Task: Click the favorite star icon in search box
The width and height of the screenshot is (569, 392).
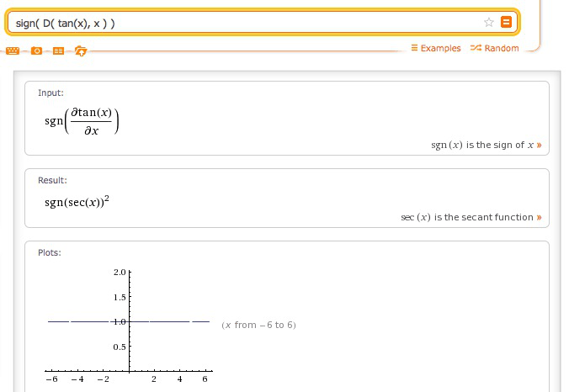Action: pyautogui.click(x=489, y=23)
